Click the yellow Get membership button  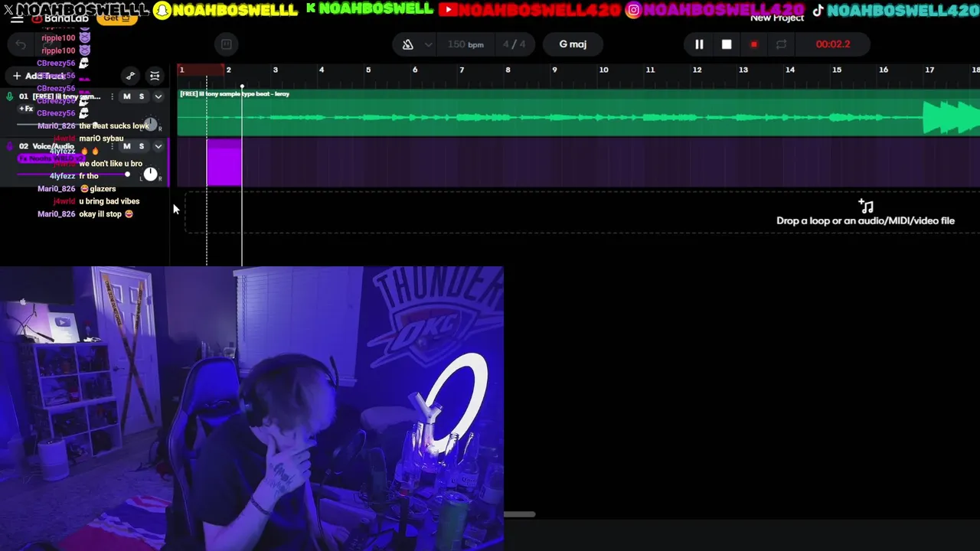point(116,18)
